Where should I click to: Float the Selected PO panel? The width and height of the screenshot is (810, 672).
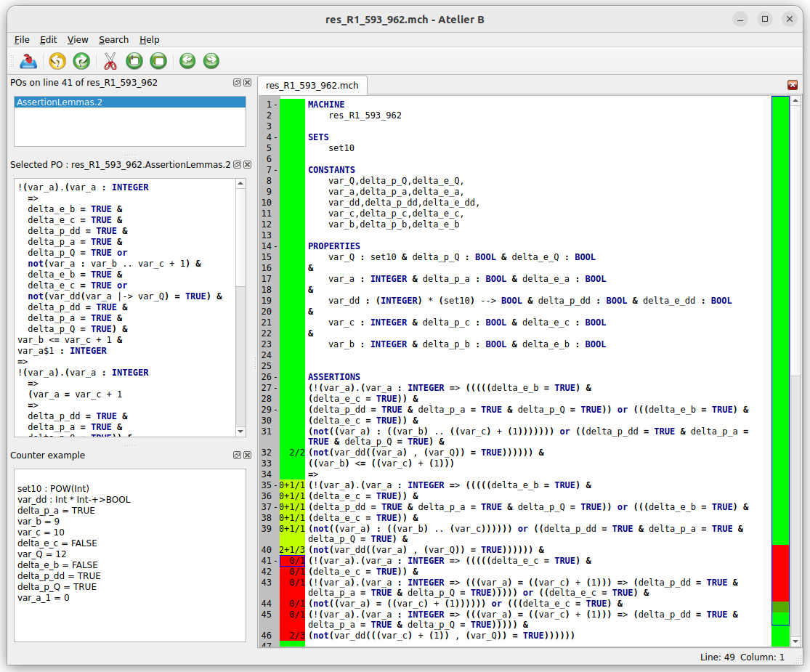click(237, 165)
